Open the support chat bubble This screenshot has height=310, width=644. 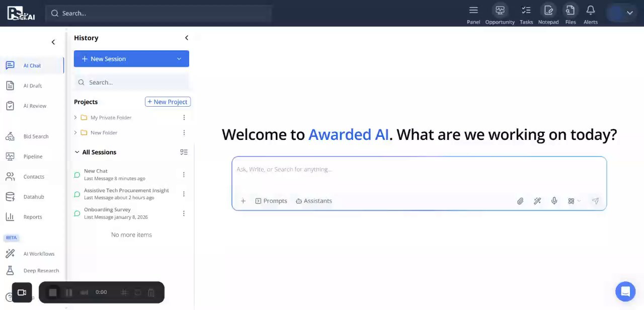[625, 291]
